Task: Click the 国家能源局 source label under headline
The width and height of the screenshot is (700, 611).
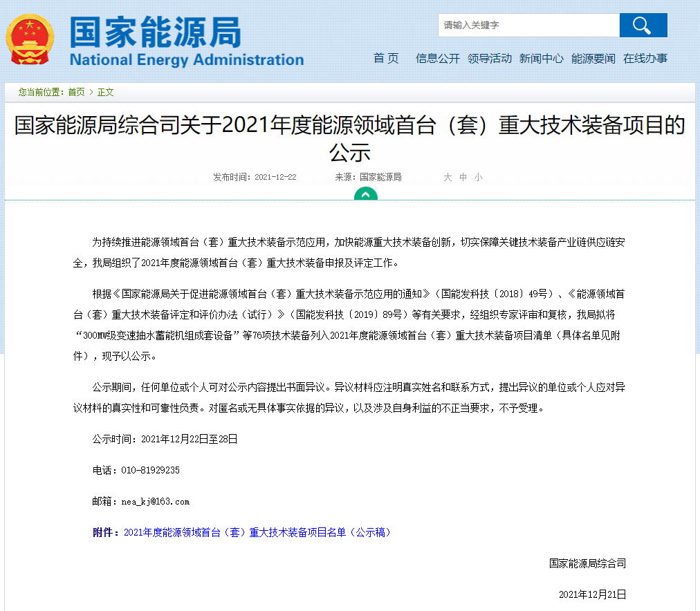Action: [380, 177]
